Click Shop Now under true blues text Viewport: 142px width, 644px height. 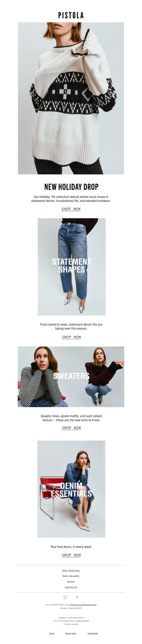coord(71,555)
